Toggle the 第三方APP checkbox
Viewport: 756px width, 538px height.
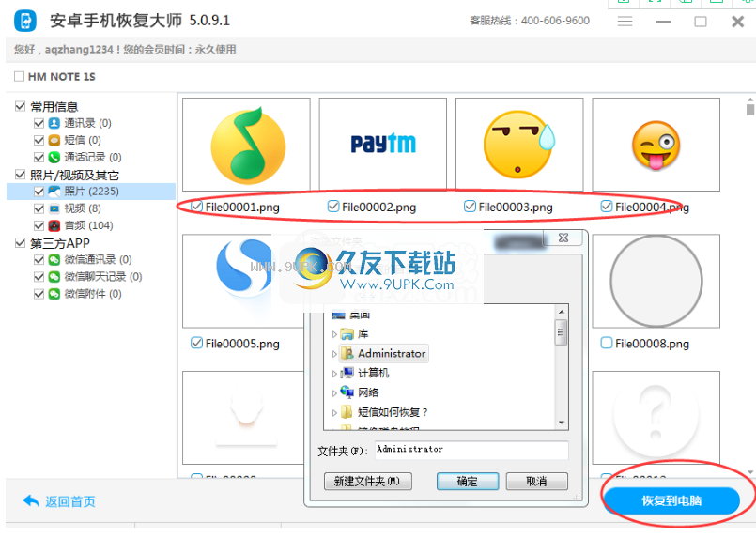21,242
